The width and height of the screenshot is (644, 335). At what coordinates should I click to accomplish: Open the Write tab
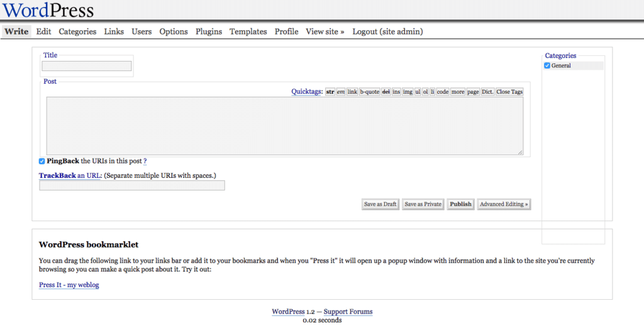coord(16,31)
